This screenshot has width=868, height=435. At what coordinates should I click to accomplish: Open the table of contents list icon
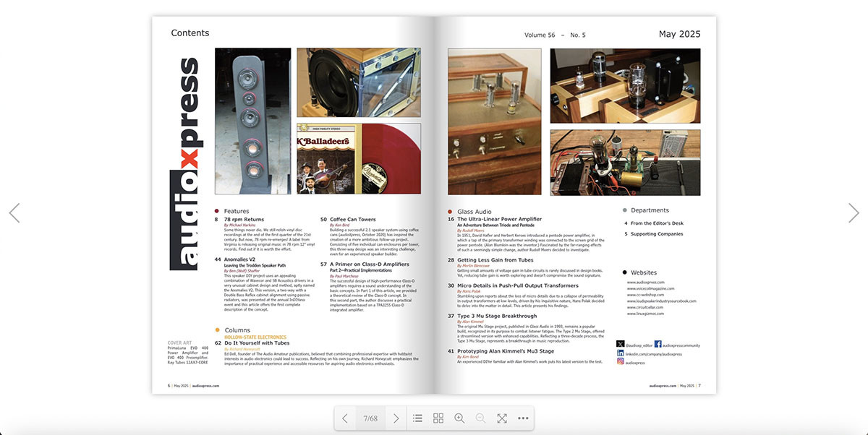[417, 418]
